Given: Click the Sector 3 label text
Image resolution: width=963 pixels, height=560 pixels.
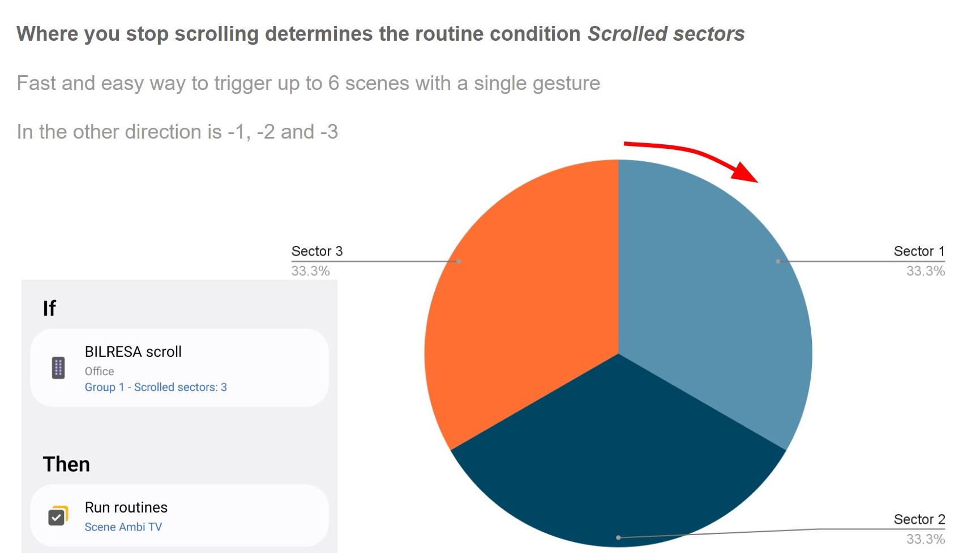Looking at the screenshot, I should 317,251.
